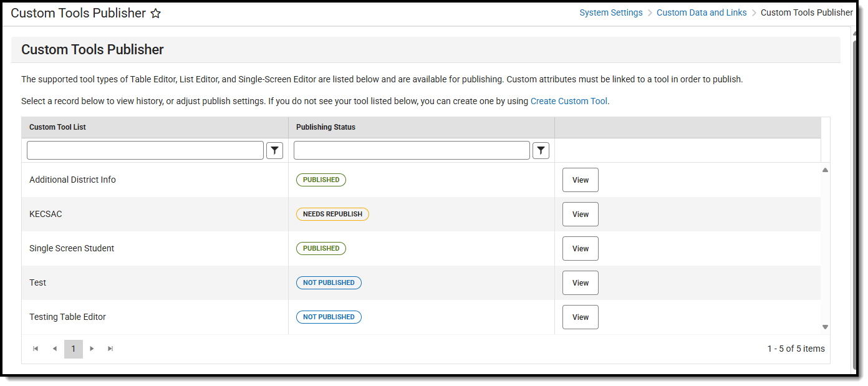Click inside the Publishing Status filter field

pos(412,150)
